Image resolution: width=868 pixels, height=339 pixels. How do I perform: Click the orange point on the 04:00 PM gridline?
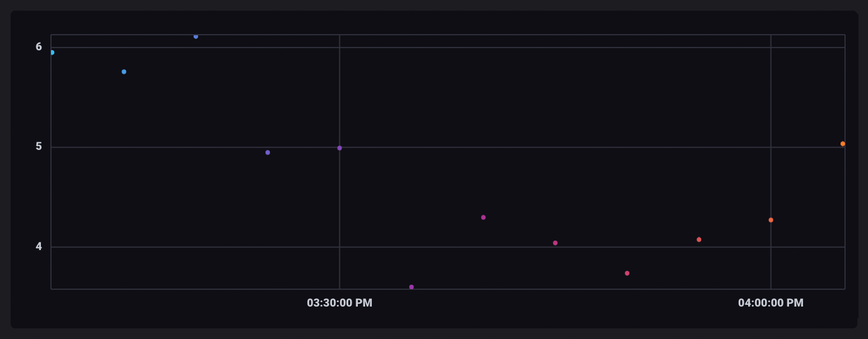pyautogui.click(x=771, y=220)
